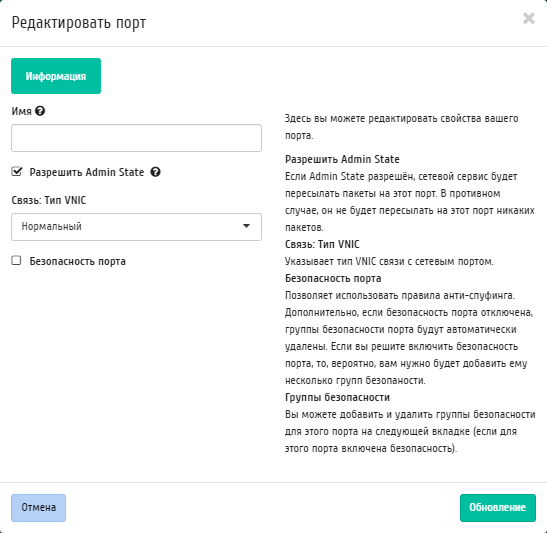Screen dimensions: 547x533
Task: Click the Связь: Тип VNIC label above the dropdown
Action: tap(49, 200)
